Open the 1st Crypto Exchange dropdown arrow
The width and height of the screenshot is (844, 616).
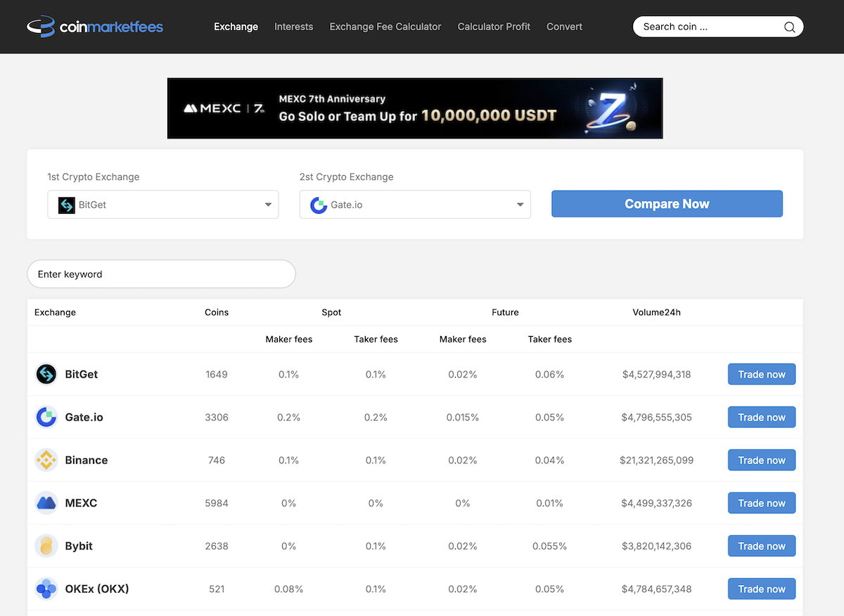click(268, 205)
